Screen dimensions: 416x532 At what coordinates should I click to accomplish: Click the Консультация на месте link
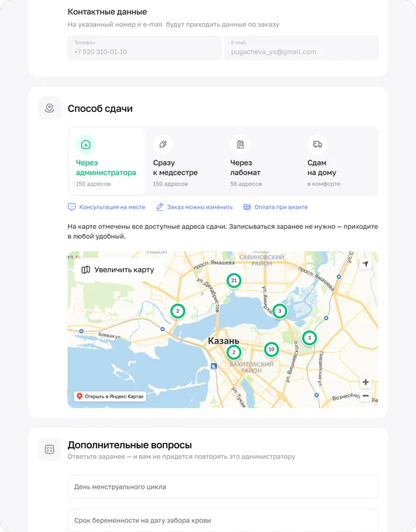coord(106,207)
